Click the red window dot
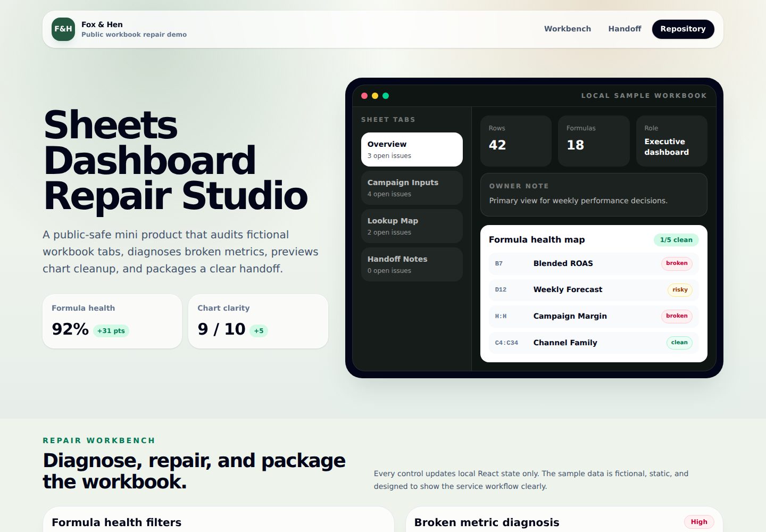Viewport: 766px width, 532px height. pos(364,96)
